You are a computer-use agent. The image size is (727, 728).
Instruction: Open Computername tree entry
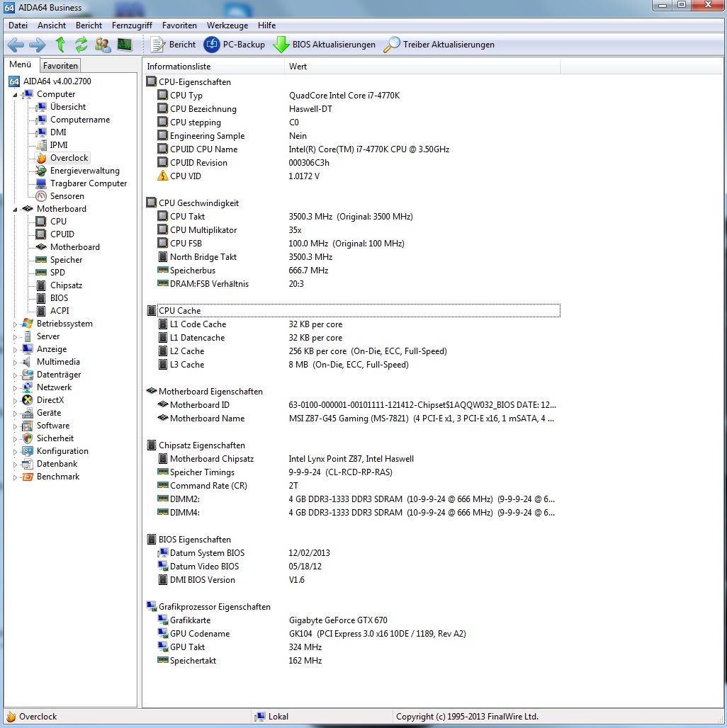click(80, 119)
